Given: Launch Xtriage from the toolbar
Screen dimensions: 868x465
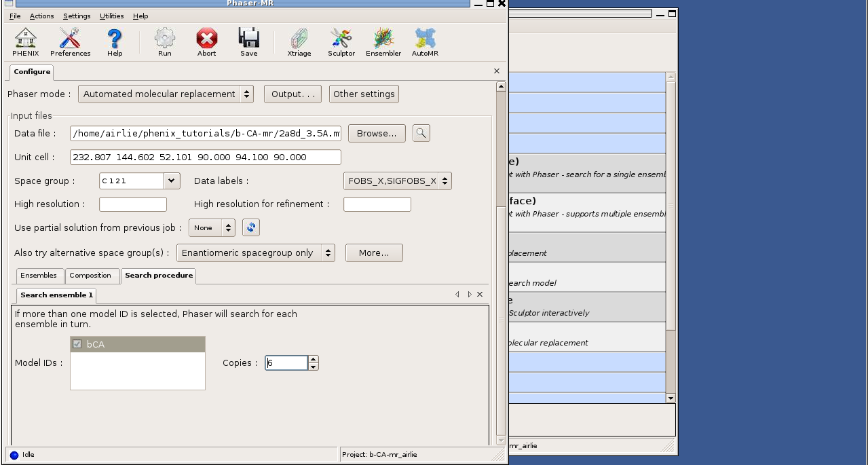Looking at the screenshot, I should (299, 42).
